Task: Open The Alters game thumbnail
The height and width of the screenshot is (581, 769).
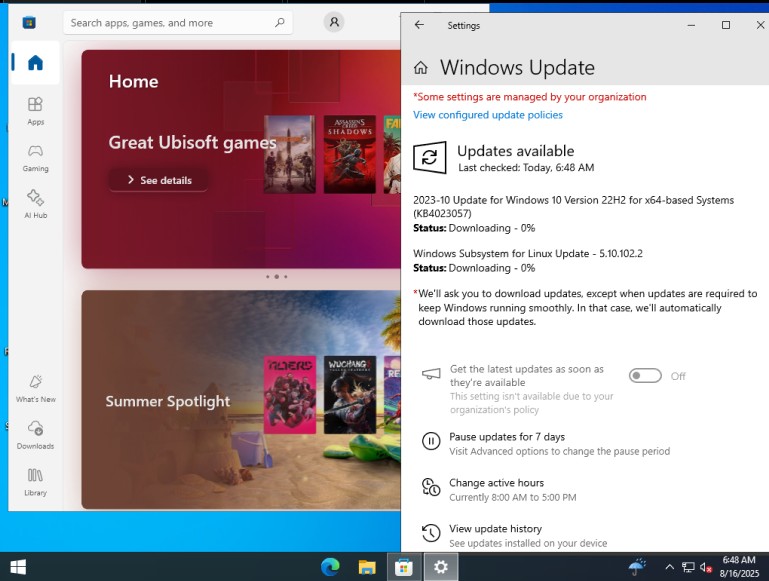Action: [x=289, y=395]
